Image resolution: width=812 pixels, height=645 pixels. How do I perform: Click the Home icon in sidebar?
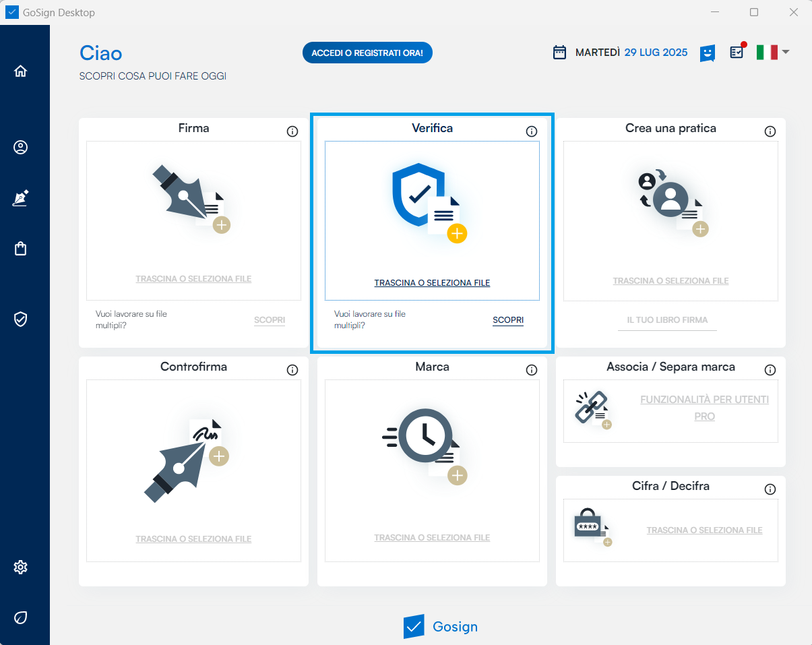click(21, 71)
